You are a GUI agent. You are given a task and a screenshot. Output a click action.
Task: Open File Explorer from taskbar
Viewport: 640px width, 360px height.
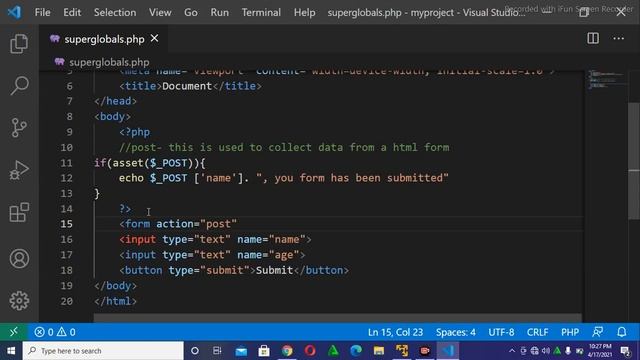379,351
